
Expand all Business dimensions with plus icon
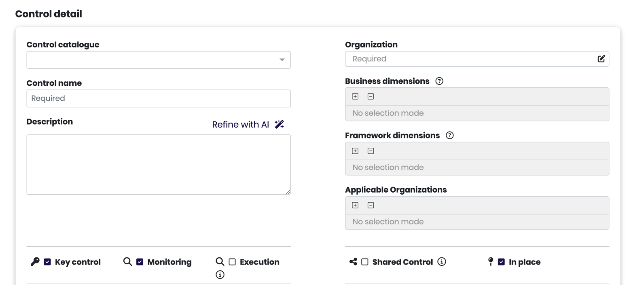click(355, 96)
